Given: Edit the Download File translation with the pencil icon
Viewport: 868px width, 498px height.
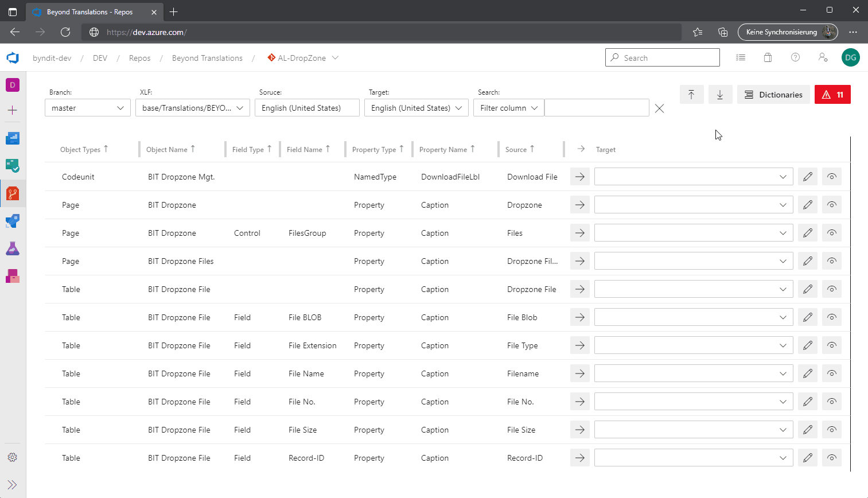Looking at the screenshot, I should pos(807,176).
